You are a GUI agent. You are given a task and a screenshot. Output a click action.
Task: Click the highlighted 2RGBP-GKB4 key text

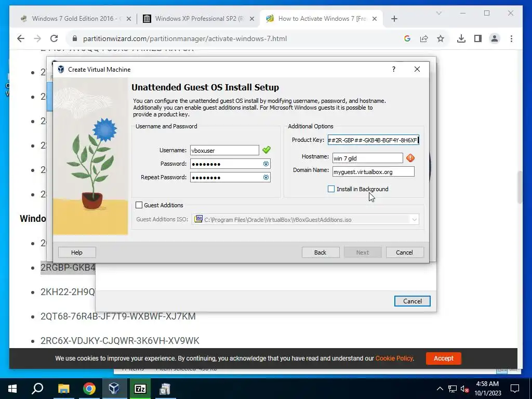(x=68, y=268)
